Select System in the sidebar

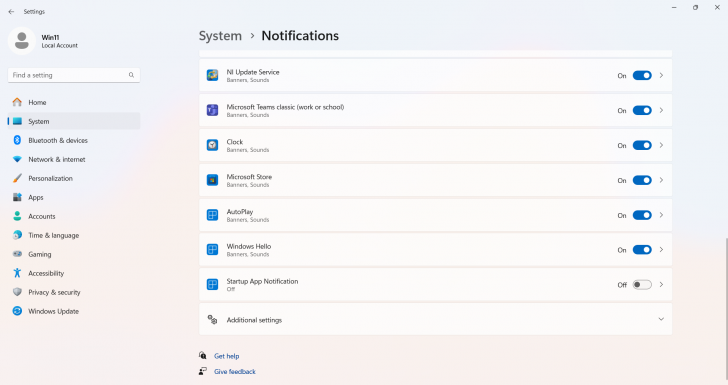[74, 121]
